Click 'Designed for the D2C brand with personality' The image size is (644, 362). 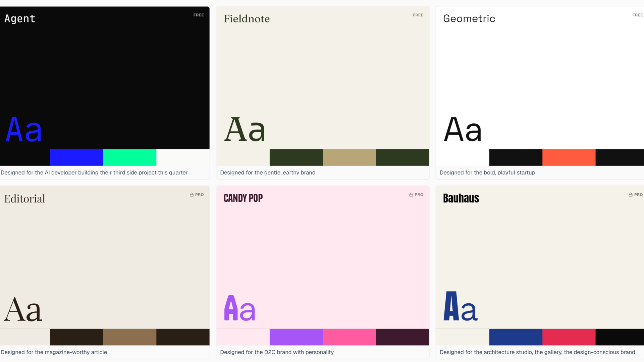277,352
